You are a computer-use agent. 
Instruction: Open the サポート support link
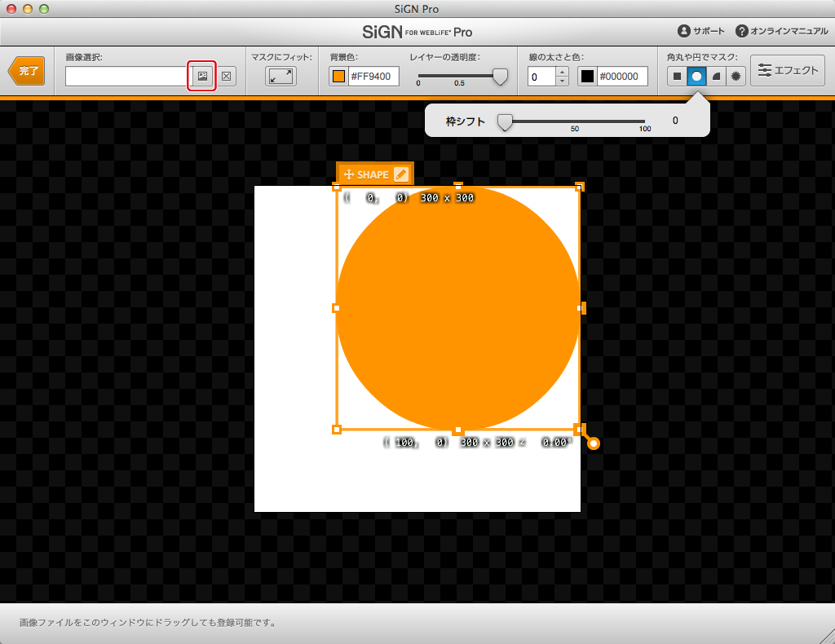click(x=700, y=31)
